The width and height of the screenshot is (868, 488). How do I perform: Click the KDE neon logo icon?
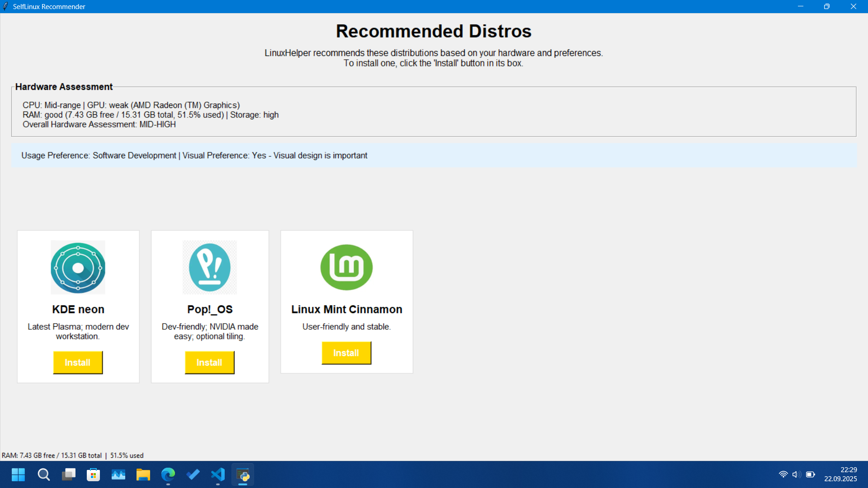[x=78, y=267]
